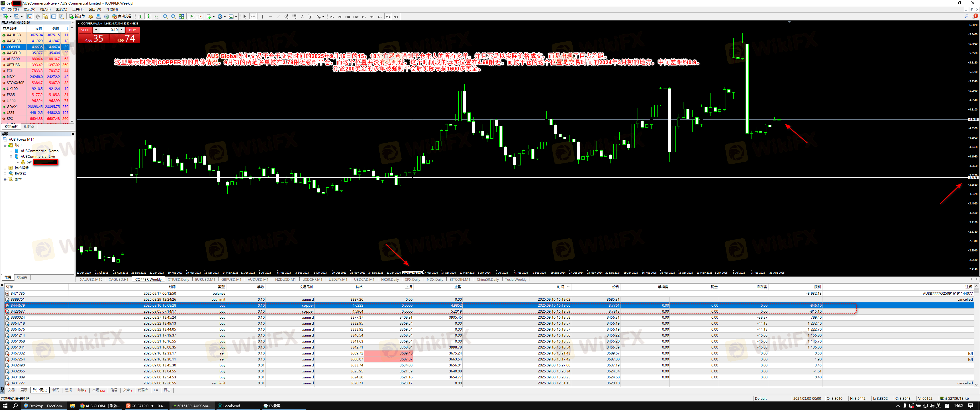
Task: Open the tile windows icon
Action: [x=181, y=16]
